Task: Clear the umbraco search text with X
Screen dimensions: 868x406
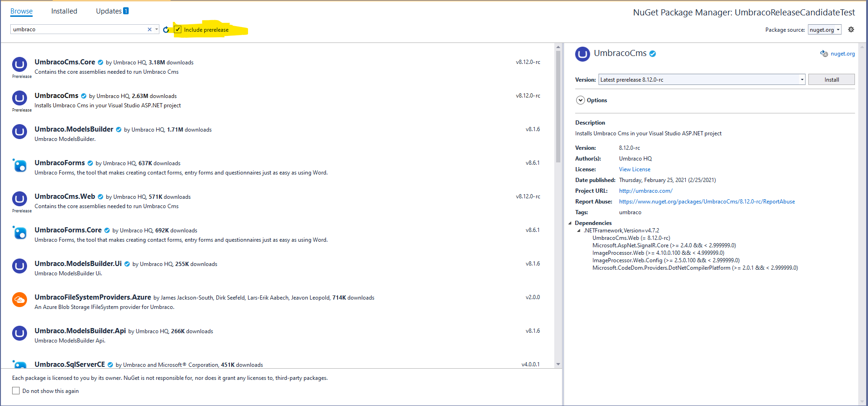Action: [x=150, y=29]
